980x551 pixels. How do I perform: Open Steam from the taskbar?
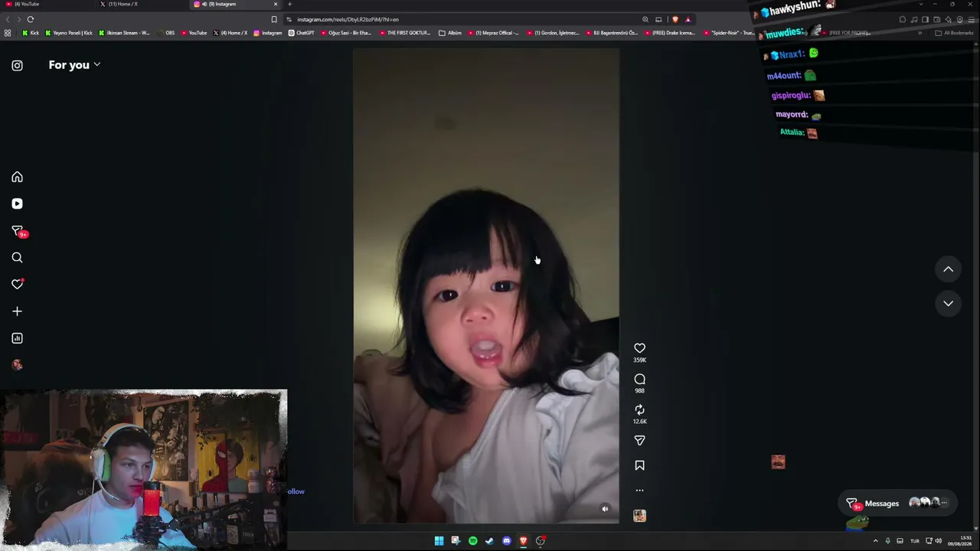click(489, 541)
